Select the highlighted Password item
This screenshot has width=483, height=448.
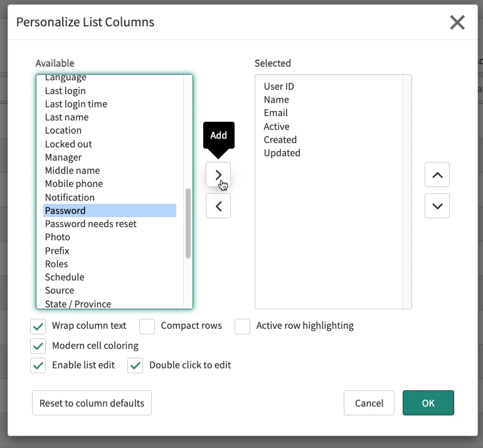[110, 210]
